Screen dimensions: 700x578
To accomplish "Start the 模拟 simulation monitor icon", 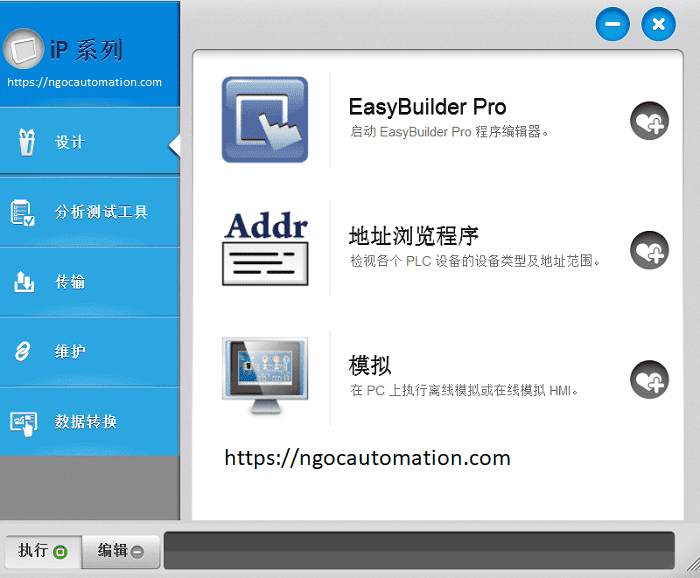I will coord(265,376).
